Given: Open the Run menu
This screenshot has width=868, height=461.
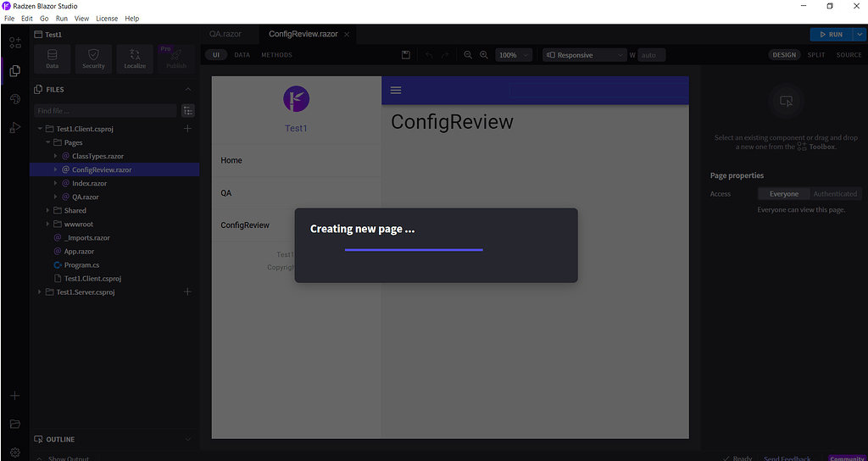Looking at the screenshot, I should click(61, 19).
